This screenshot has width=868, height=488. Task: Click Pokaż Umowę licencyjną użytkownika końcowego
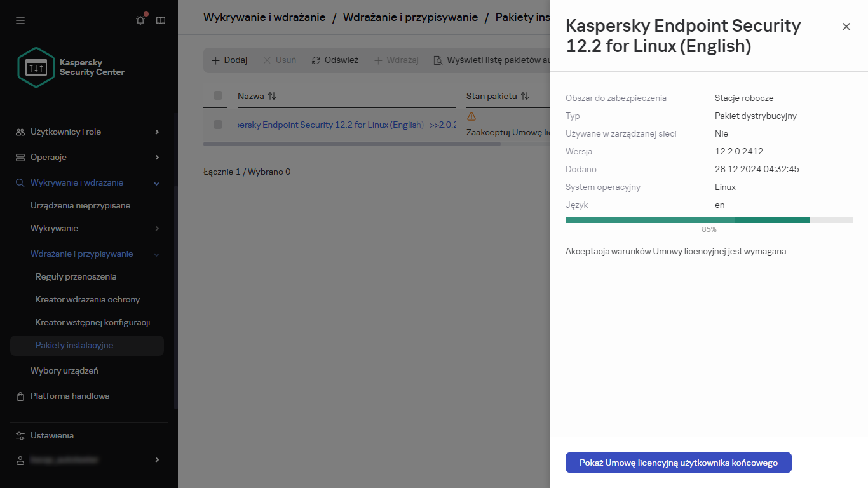coord(677,463)
